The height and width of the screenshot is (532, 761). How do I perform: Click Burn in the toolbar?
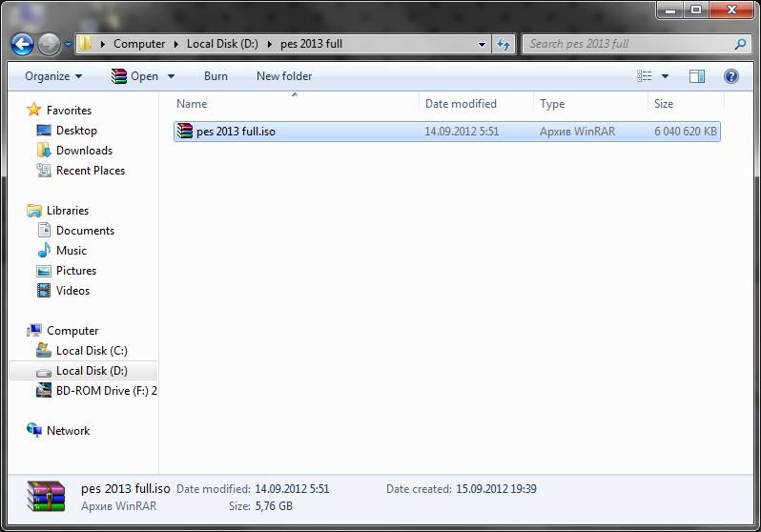(x=216, y=76)
